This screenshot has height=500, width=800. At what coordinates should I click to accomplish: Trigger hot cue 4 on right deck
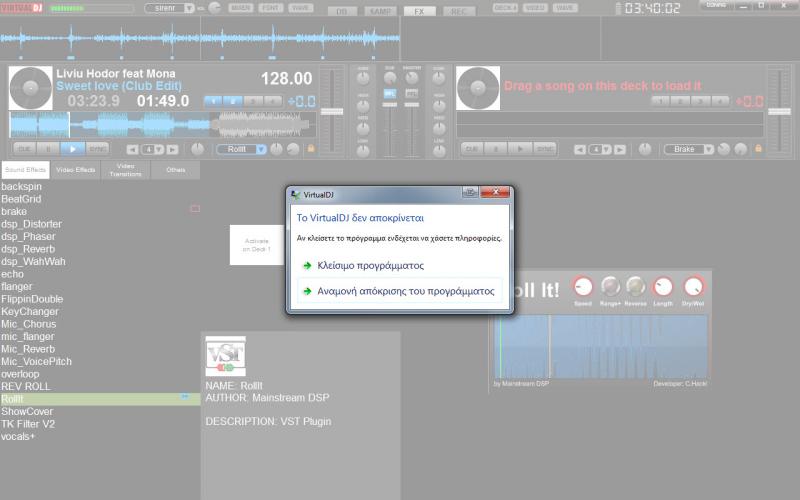(720, 101)
